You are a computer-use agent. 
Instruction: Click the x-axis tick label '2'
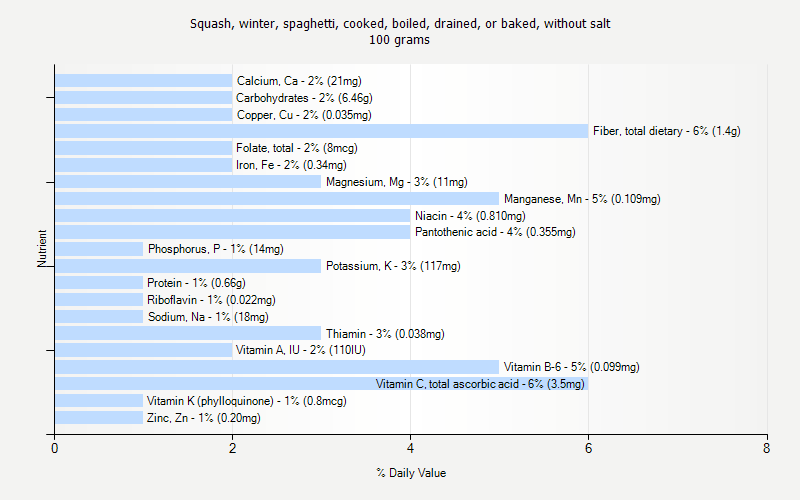[233, 448]
